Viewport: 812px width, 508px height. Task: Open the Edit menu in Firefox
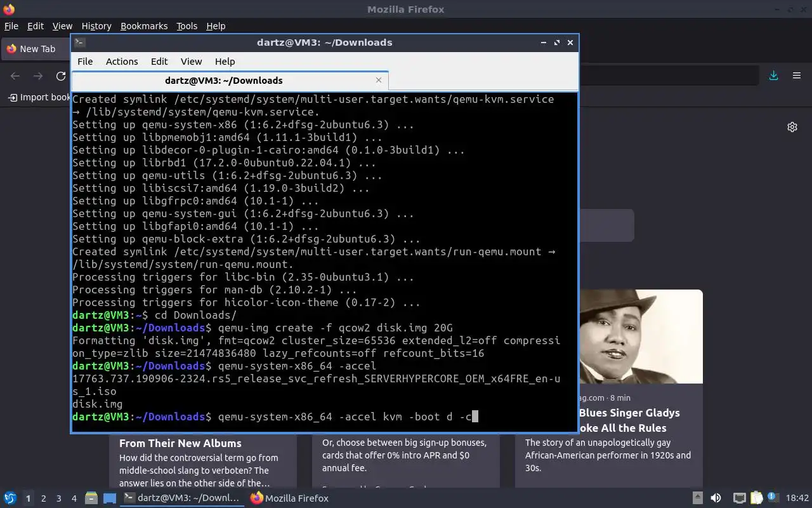click(x=36, y=26)
